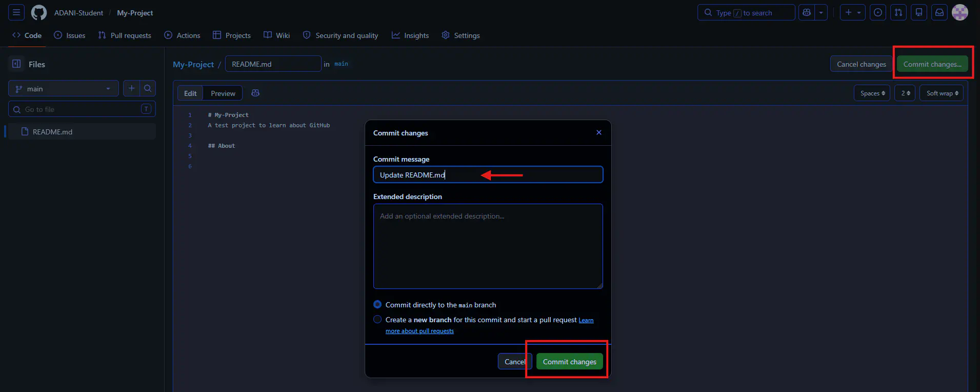
Task: Open the main branch selector dropdown
Action: [x=64, y=89]
